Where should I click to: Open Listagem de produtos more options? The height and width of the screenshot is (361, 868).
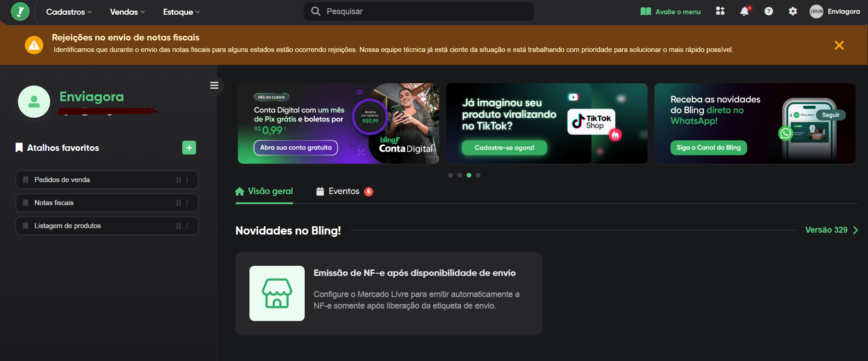[187, 226]
